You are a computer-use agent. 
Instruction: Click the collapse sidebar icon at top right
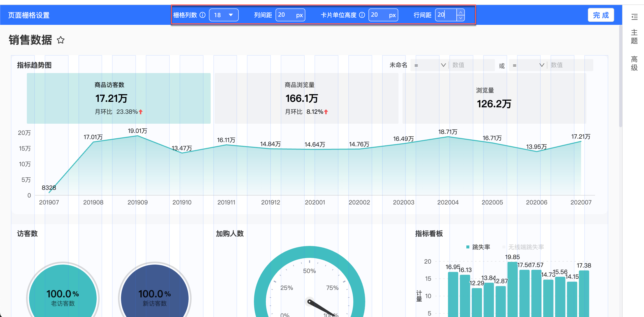coord(634,17)
